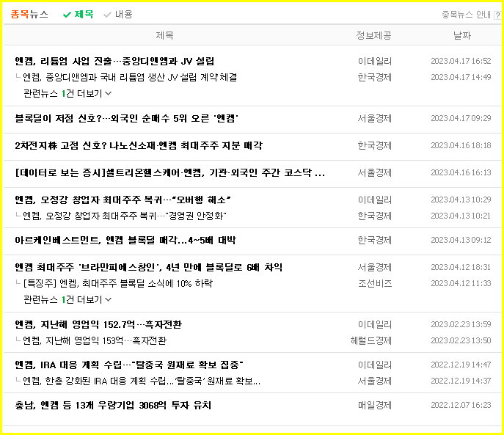504x435 pixels.
Task: Open article 블록딜이 저점 신호? 외국인 순매수 5위
Action: 126,119
